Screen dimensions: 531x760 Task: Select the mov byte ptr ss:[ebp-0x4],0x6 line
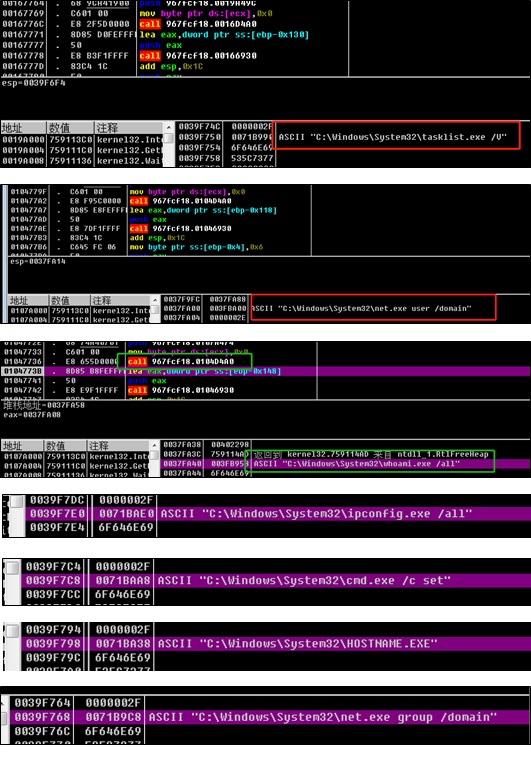pyautogui.click(x=196, y=247)
